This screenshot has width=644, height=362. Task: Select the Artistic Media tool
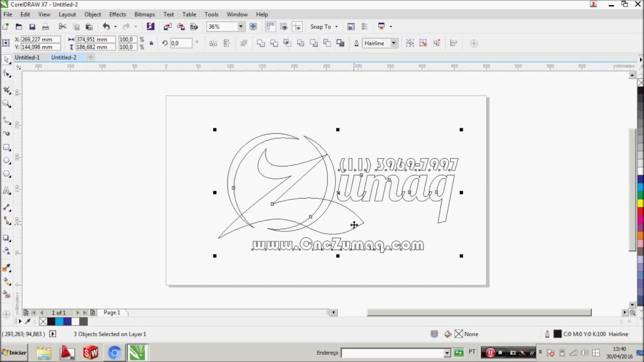click(x=7, y=134)
